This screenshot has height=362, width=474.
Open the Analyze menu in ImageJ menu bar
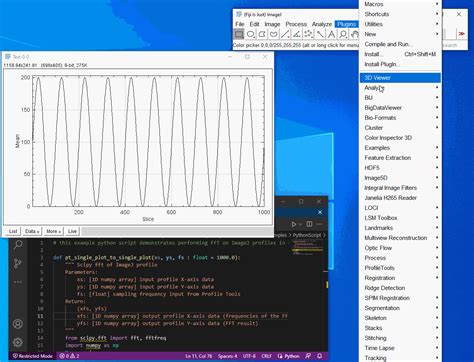click(x=322, y=24)
